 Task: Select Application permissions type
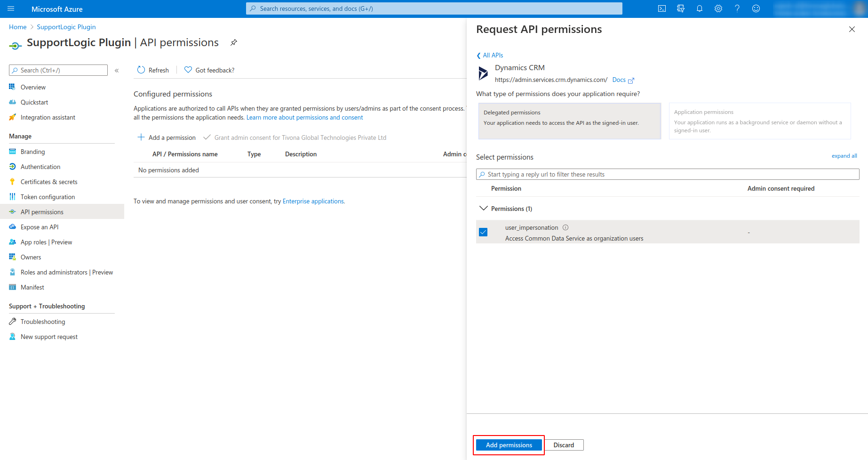click(x=760, y=121)
